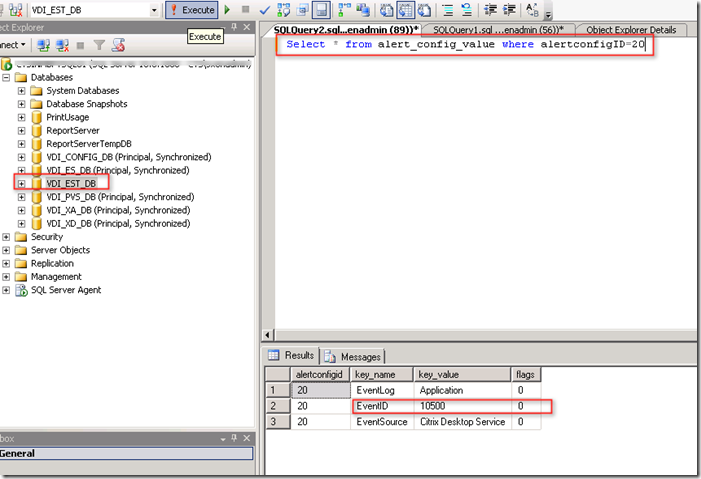Toggle the Results to Grid icon
This screenshot has height=479, width=701.
(404, 9)
